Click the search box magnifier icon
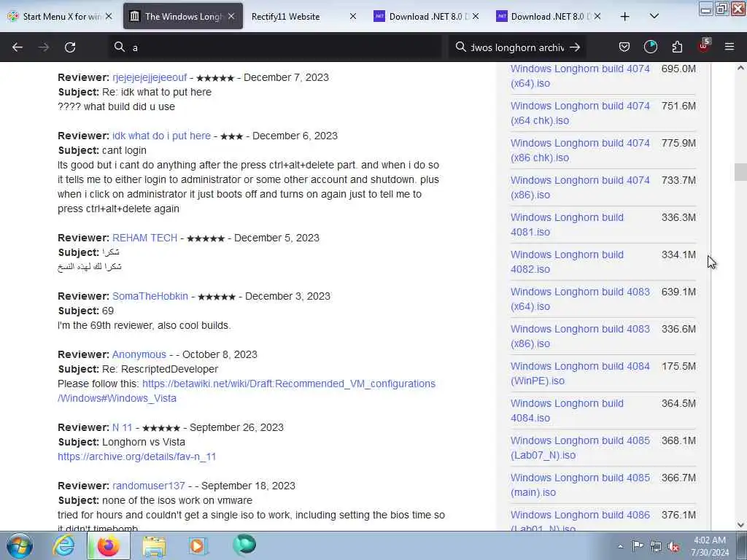Viewport: 747px width, 560px height. click(461, 47)
